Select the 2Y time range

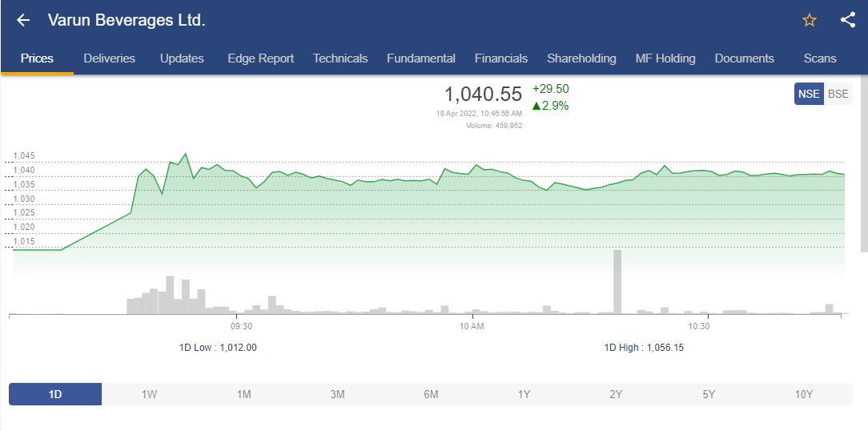[616, 394]
